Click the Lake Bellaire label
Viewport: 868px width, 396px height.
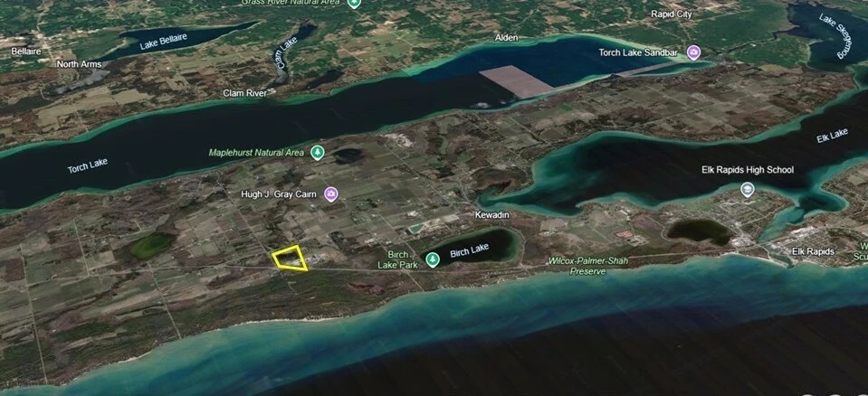tap(163, 42)
